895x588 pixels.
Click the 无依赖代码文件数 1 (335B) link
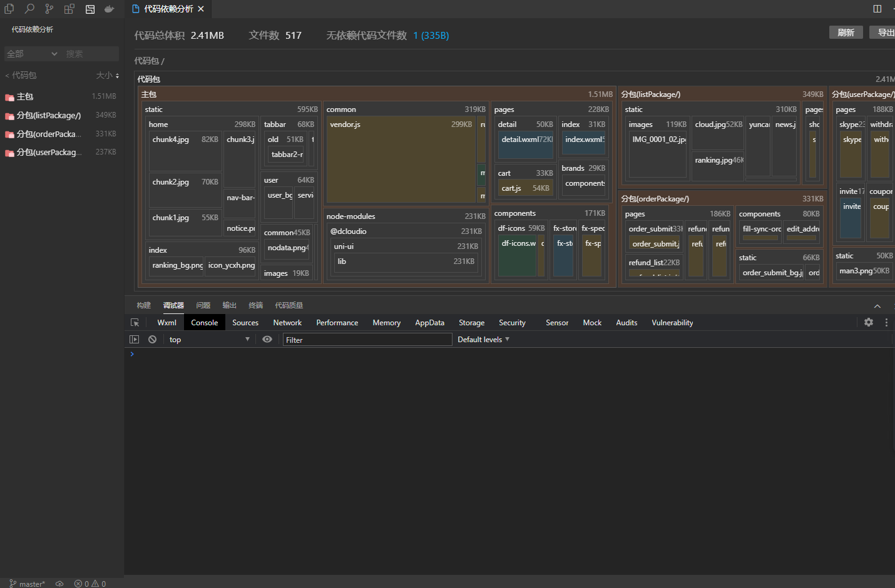tap(431, 36)
